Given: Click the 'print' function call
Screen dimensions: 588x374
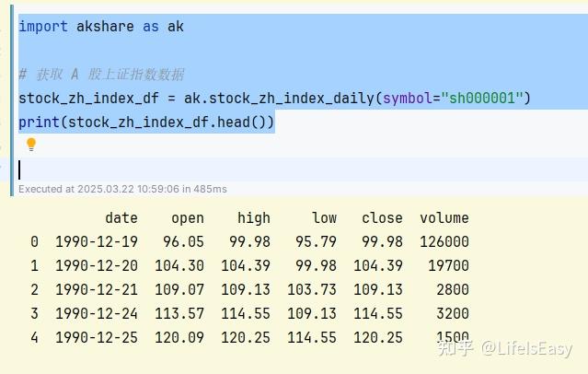Looking at the screenshot, I should [x=38, y=123].
